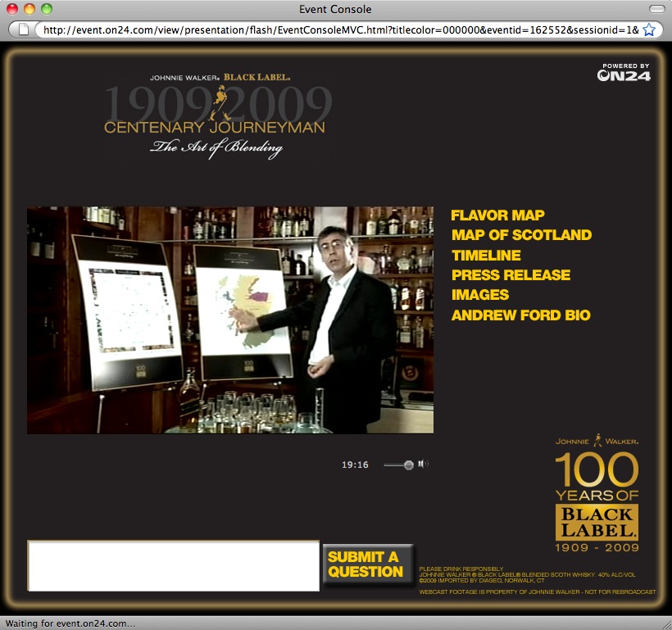Viewport: 672px width, 630px height.
Task: Click the webcast video player
Action: pyautogui.click(x=230, y=320)
